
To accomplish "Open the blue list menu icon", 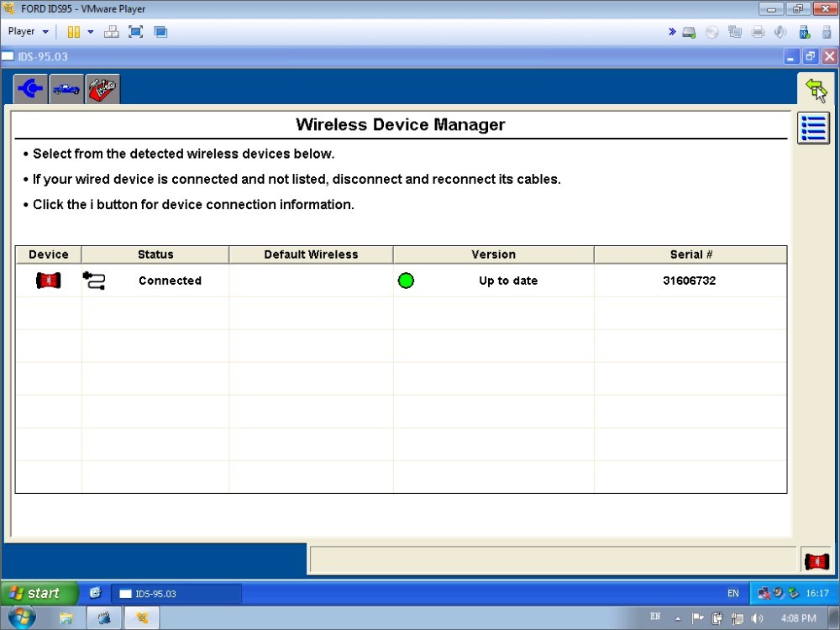I will tap(813, 128).
